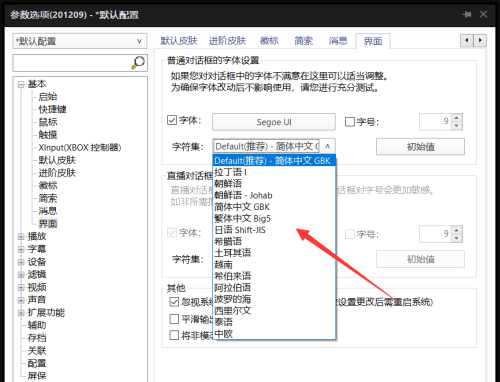
Task: Increase normal dialog font size stepper
Action: pos(457,118)
